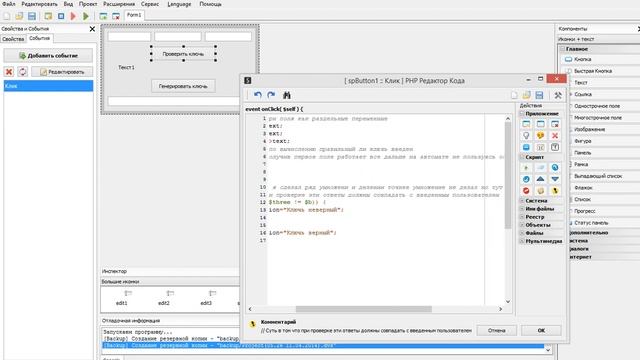The width and height of the screenshot is (640, 360).
Task: Click the red Run triangle in main toolbar
Action: point(73,16)
